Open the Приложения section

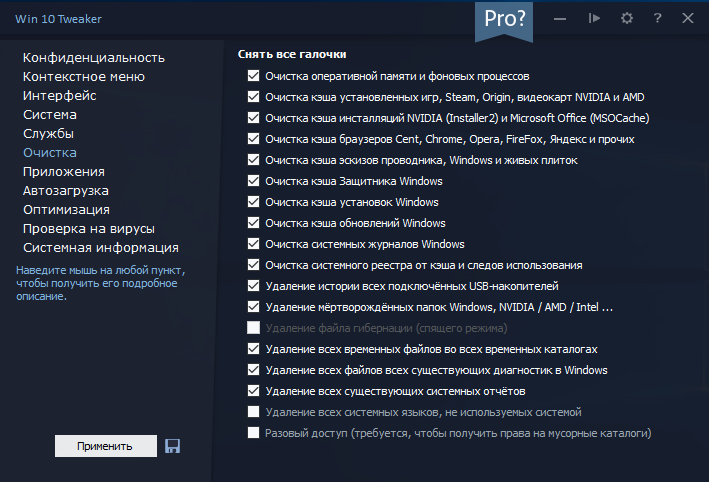pos(64,172)
